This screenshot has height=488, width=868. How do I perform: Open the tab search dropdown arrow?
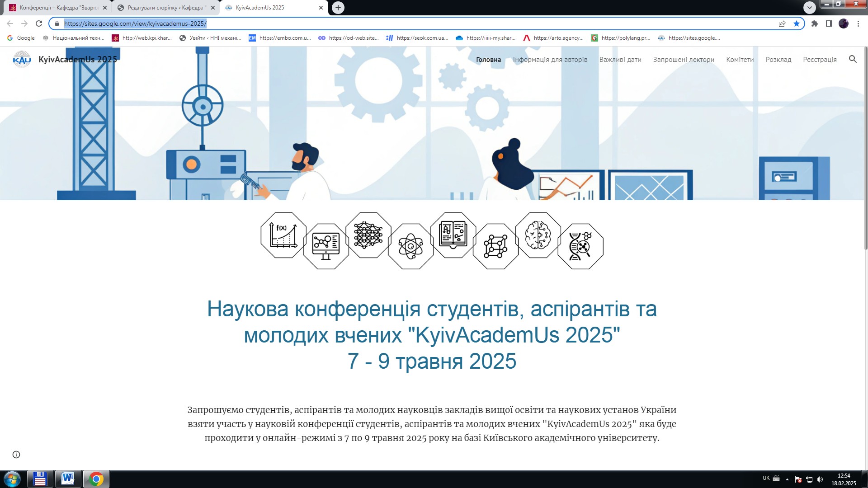pyautogui.click(x=810, y=8)
